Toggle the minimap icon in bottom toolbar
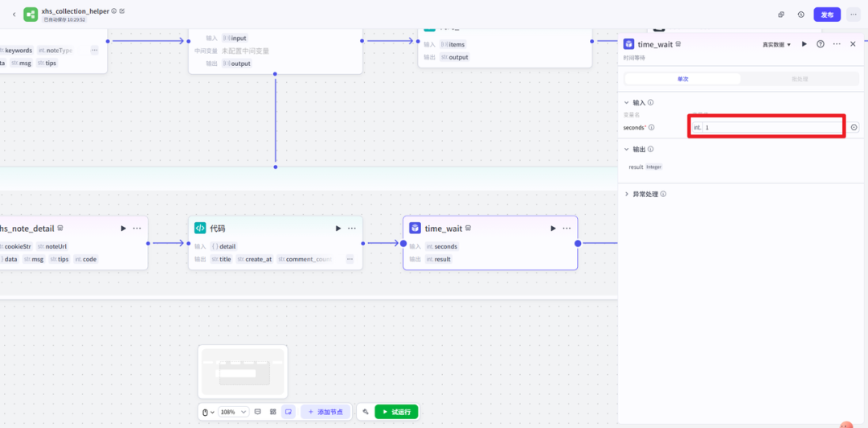The image size is (868, 428). 289,412
